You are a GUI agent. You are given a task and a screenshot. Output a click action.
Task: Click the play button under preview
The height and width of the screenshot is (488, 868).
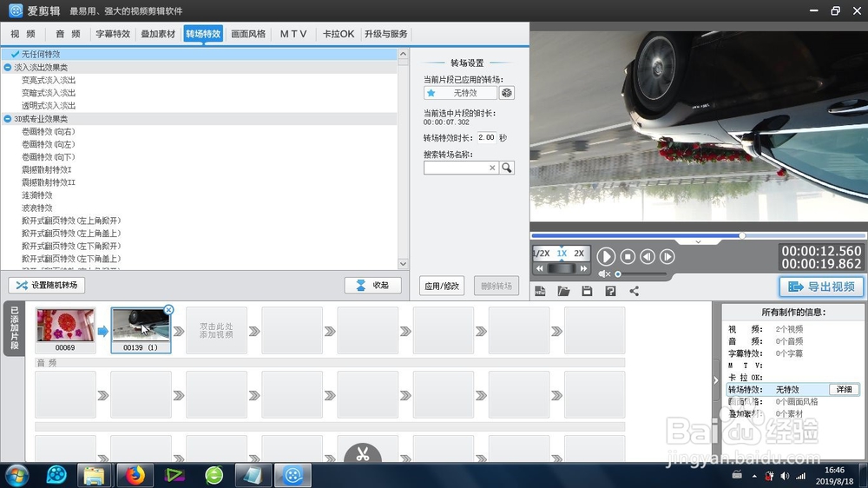pyautogui.click(x=606, y=256)
